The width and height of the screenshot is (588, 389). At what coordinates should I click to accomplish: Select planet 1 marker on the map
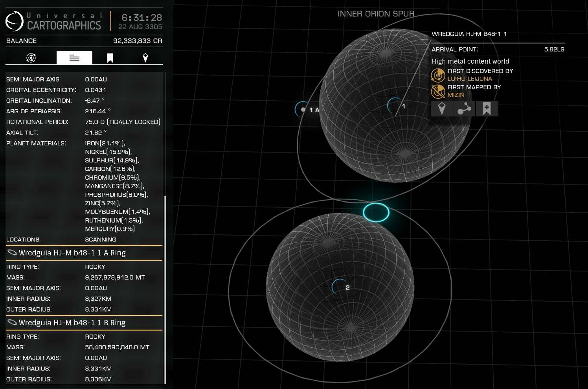(x=396, y=106)
